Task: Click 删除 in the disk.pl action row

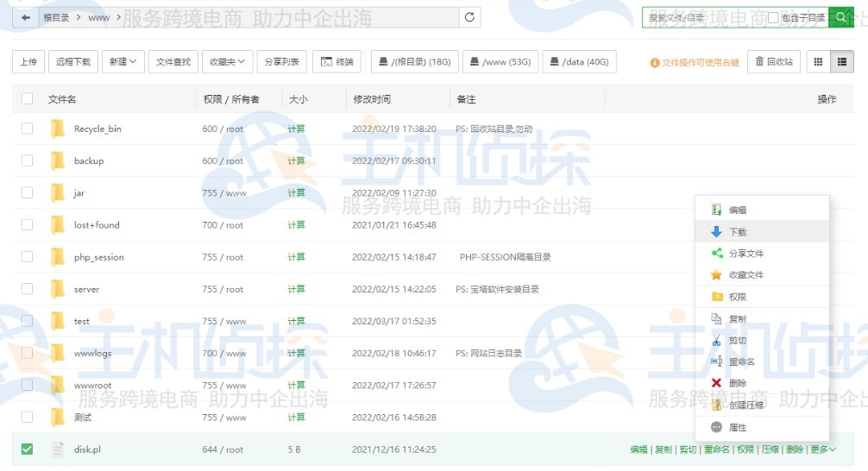Action: tap(795, 449)
